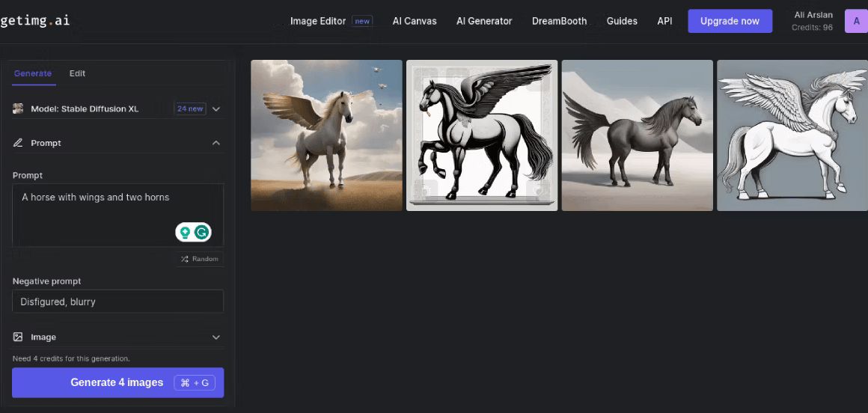Image resolution: width=868 pixels, height=413 pixels.
Task: Click the Grammarly icon in the prompt box
Action: pyautogui.click(x=202, y=233)
